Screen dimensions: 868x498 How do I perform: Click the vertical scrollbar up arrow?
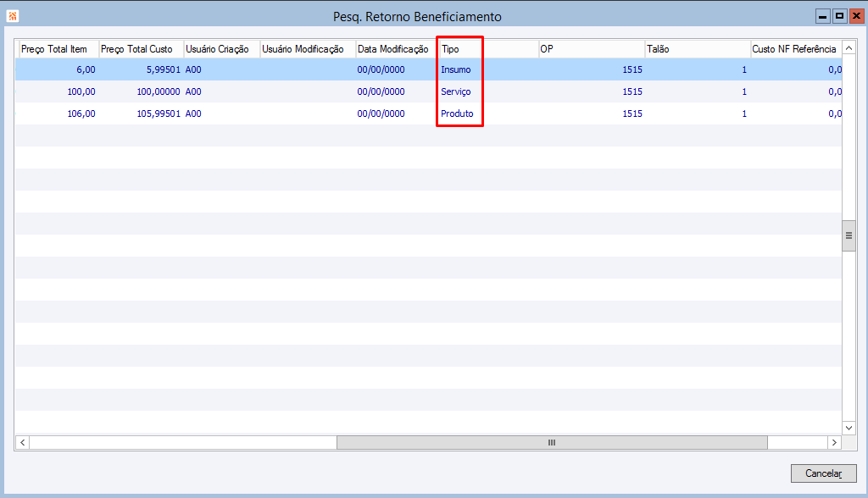tap(849, 48)
